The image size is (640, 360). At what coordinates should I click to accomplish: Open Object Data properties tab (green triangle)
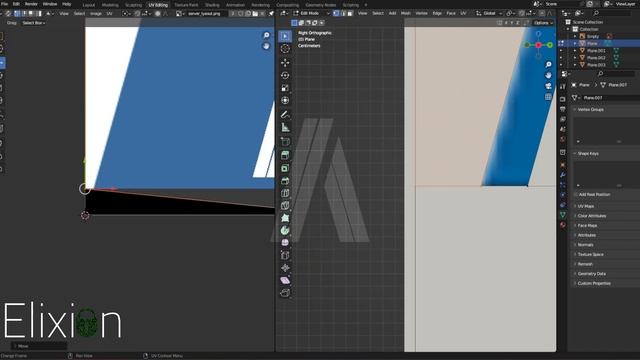(563, 214)
